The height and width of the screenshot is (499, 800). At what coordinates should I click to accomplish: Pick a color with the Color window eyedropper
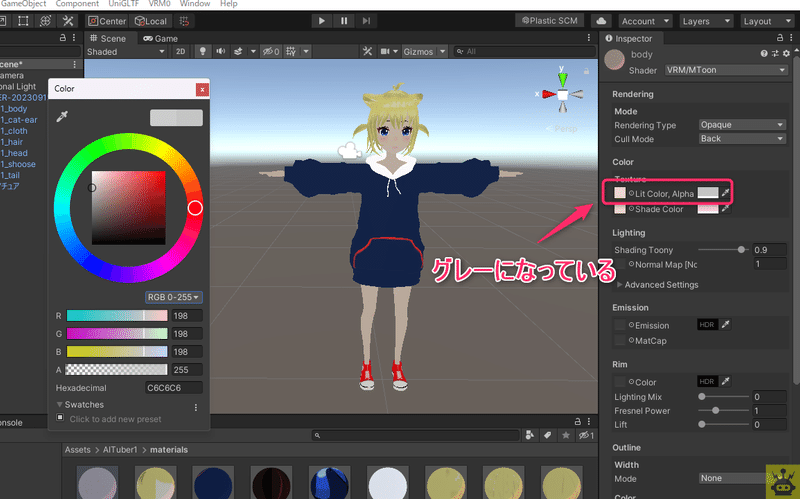click(x=62, y=117)
